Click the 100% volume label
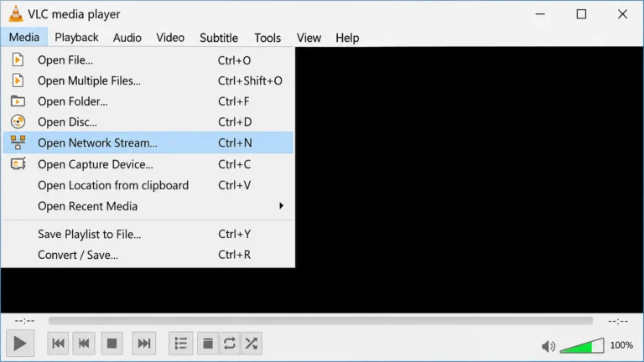Screen dimensions: 644x362 [621, 345]
